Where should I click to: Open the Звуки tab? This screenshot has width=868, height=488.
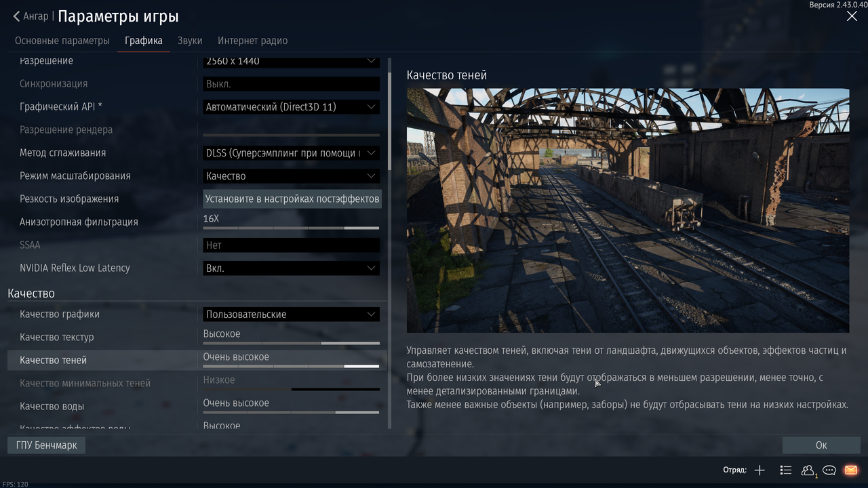[x=190, y=41]
